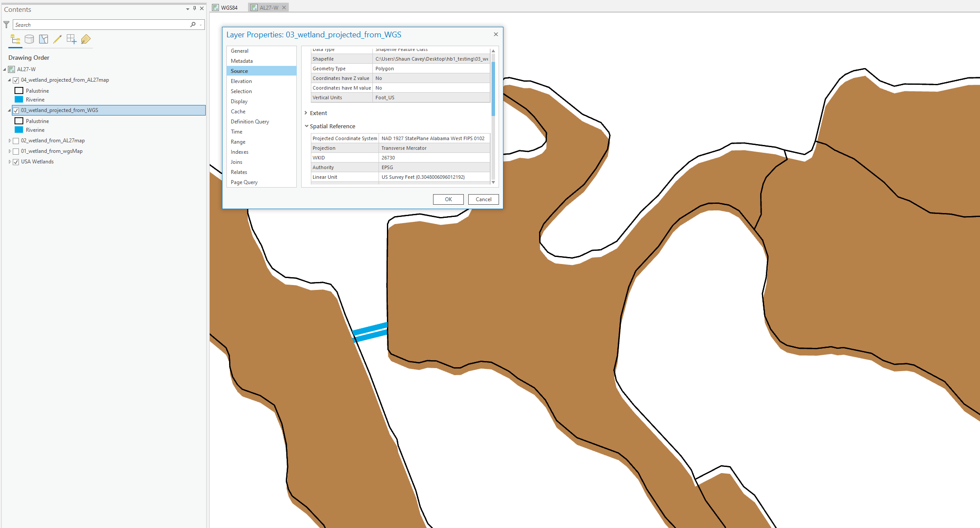Image resolution: width=980 pixels, height=528 pixels.
Task: Click List By Snapping grid icon
Action: click(71, 40)
